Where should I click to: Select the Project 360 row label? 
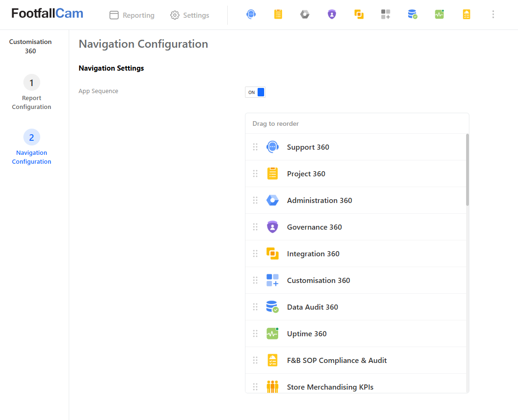point(306,174)
